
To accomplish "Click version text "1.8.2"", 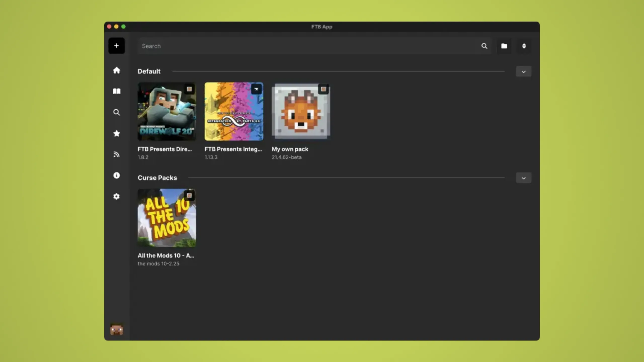I will coord(143,157).
